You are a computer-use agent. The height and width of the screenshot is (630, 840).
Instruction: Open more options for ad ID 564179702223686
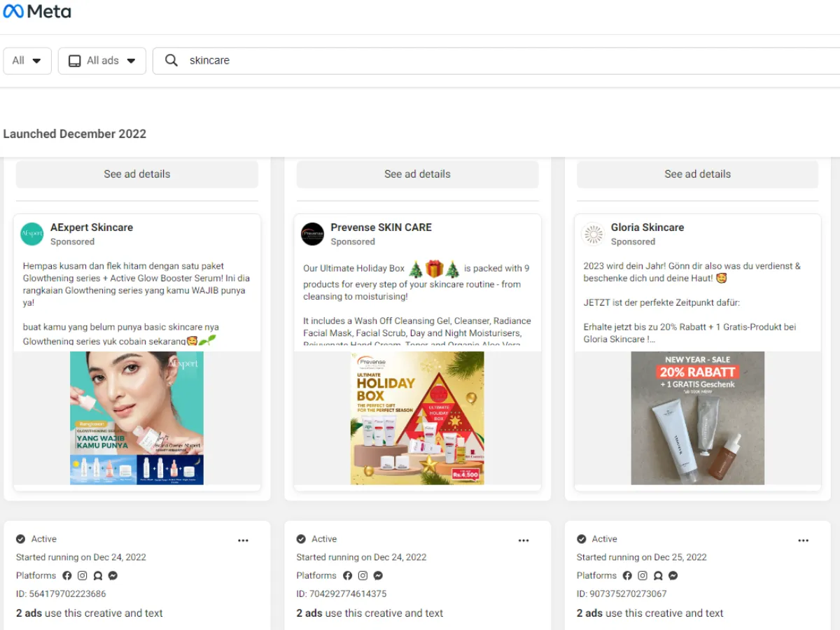point(243,540)
